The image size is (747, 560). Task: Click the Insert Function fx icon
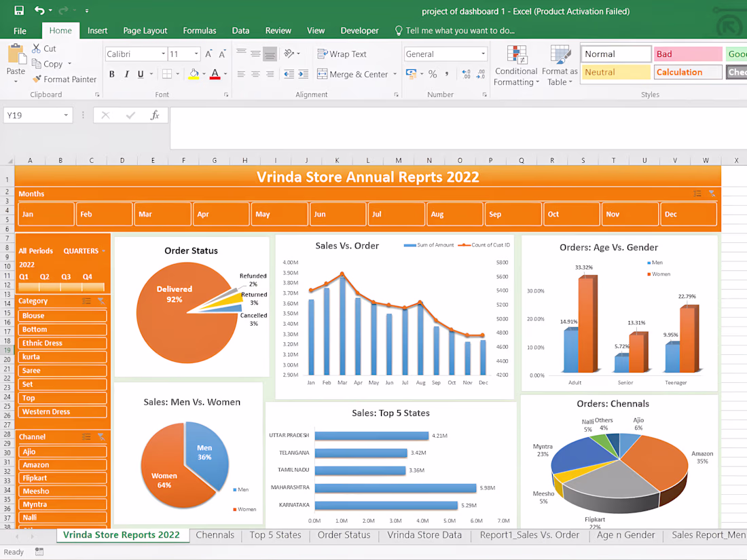pyautogui.click(x=155, y=115)
